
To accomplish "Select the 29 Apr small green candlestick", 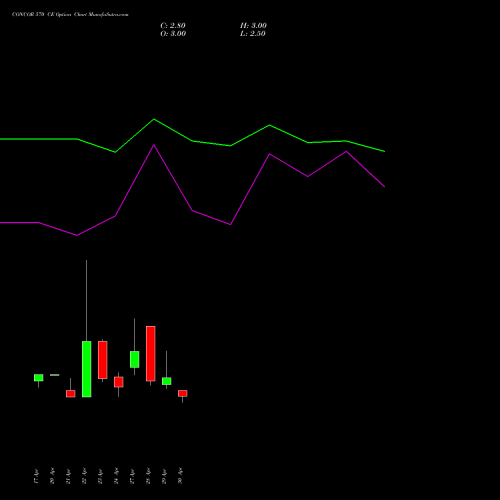I will point(167,381).
